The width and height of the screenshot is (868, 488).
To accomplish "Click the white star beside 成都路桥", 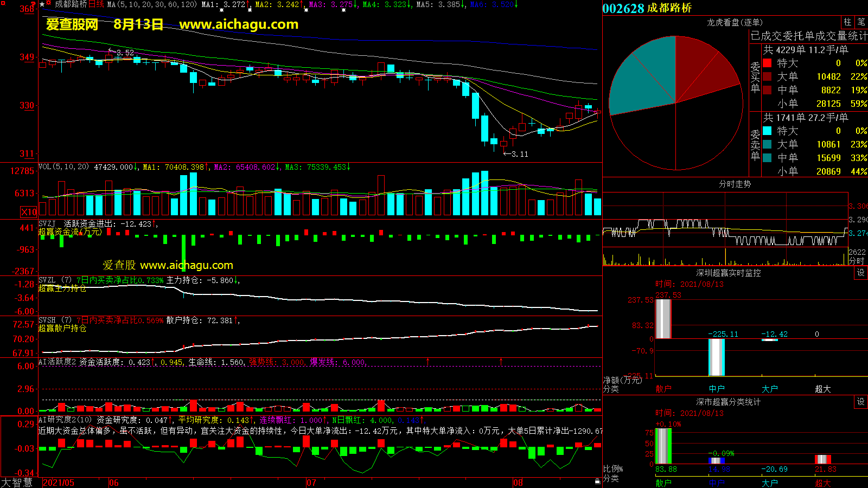I will click(42, 4).
